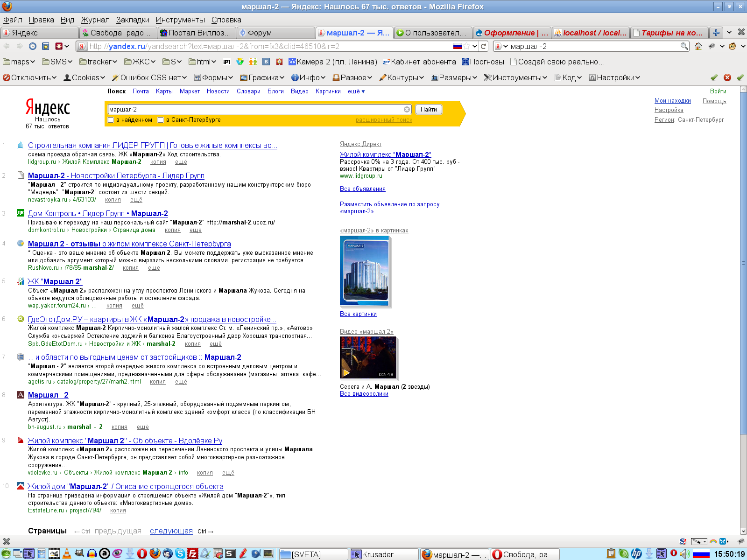The height and width of the screenshot is (560, 747).
Task: Expand the 'ещё' services menu on Yandex
Action: pyautogui.click(x=356, y=91)
